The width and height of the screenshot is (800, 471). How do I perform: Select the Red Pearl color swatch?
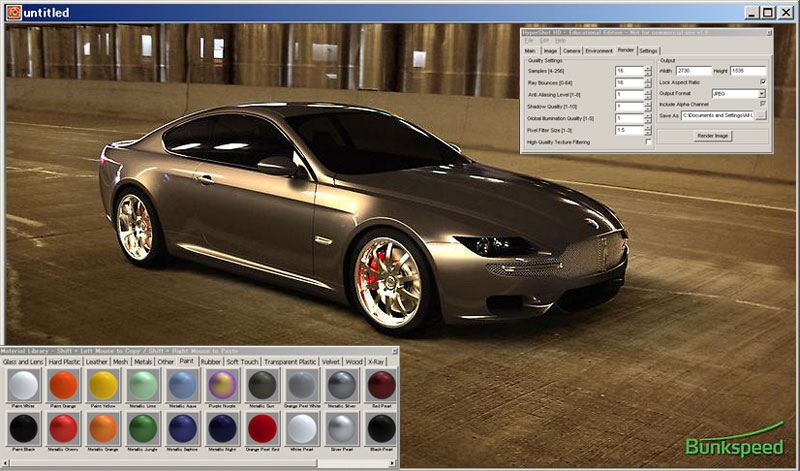(380, 385)
